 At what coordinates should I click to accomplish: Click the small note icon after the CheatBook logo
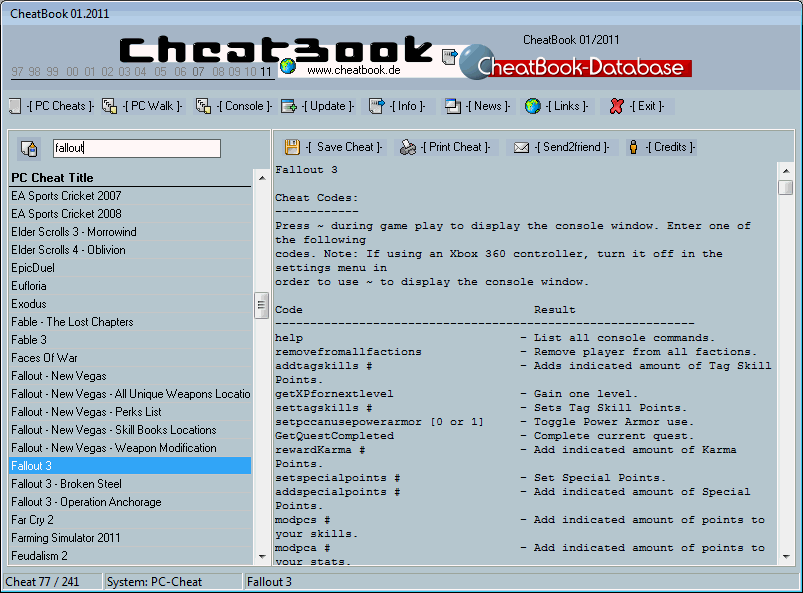point(449,56)
